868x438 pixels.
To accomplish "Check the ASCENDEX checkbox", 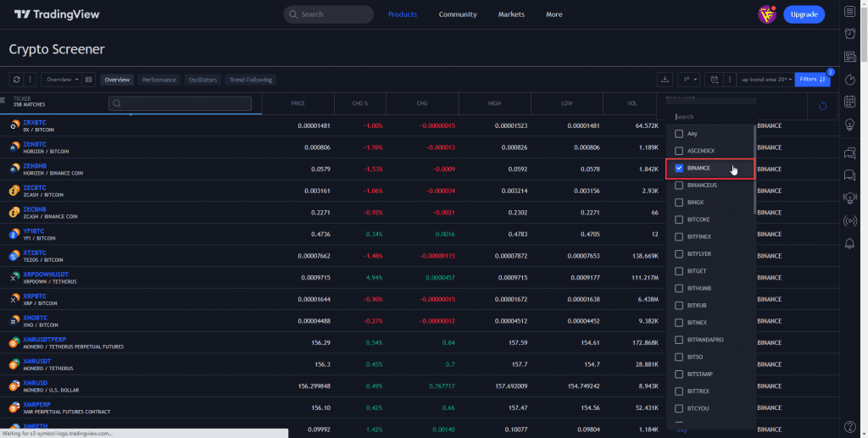I will [x=679, y=151].
